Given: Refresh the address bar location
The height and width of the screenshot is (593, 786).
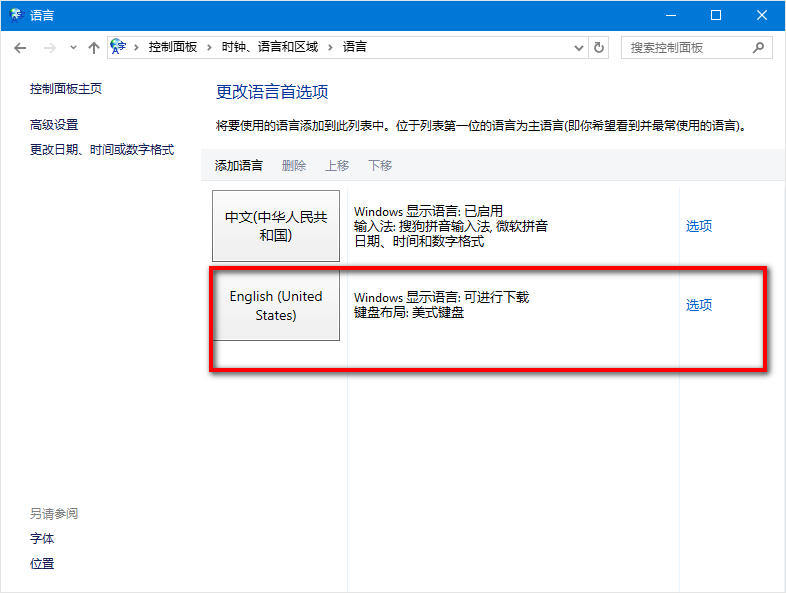Looking at the screenshot, I should [599, 48].
